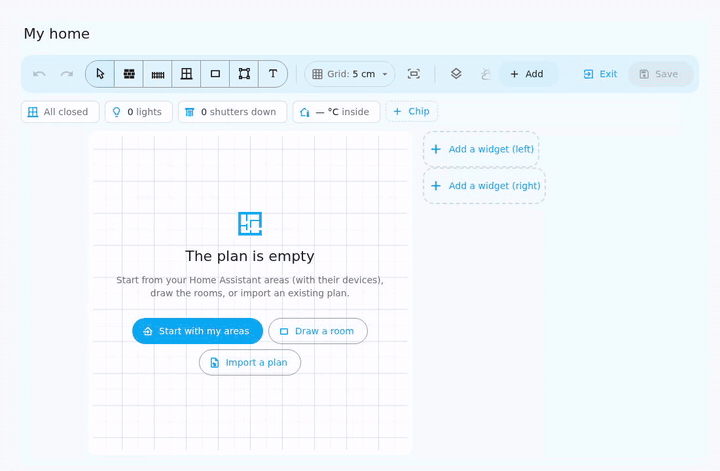The height and width of the screenshot is (471, 720).
Task: Select the brick wall tool
Action: pyautogui.click(x=129, y=74)
